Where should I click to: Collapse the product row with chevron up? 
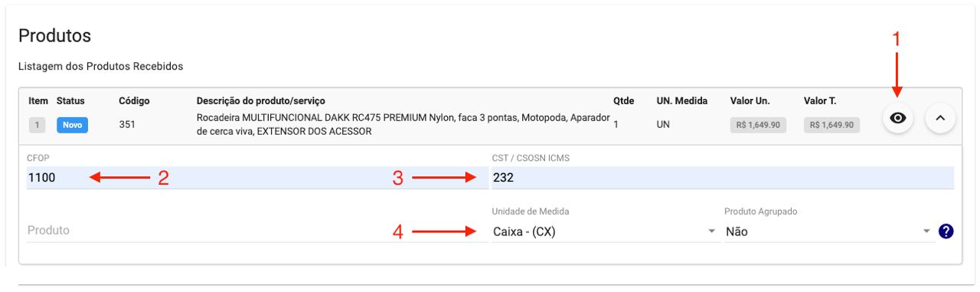click(941, 118)
